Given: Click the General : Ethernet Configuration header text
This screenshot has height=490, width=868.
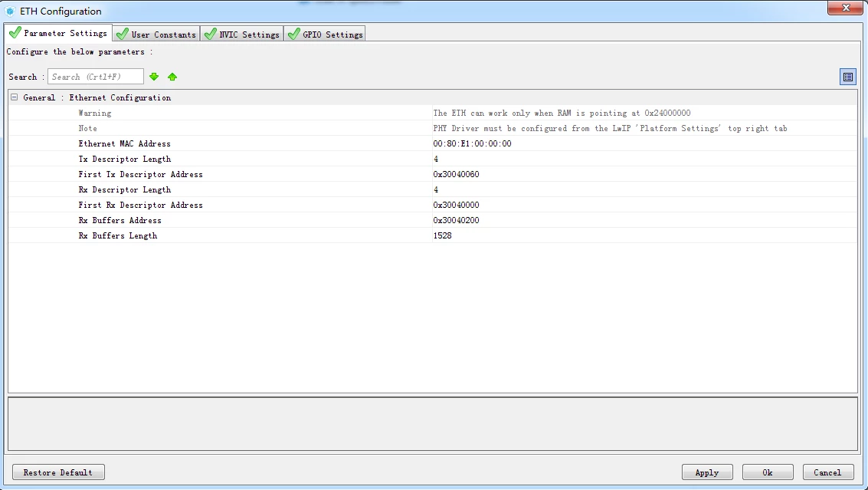Looking at the screenshot, I should pos(97,97).
